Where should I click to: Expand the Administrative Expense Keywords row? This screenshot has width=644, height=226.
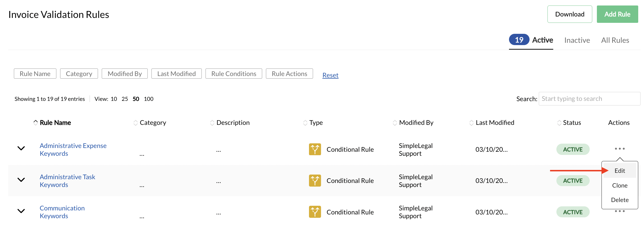point(21,149)
